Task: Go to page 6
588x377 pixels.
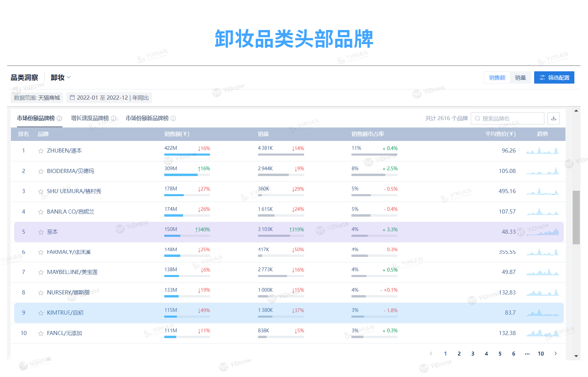Action: [x=514, y=353]
